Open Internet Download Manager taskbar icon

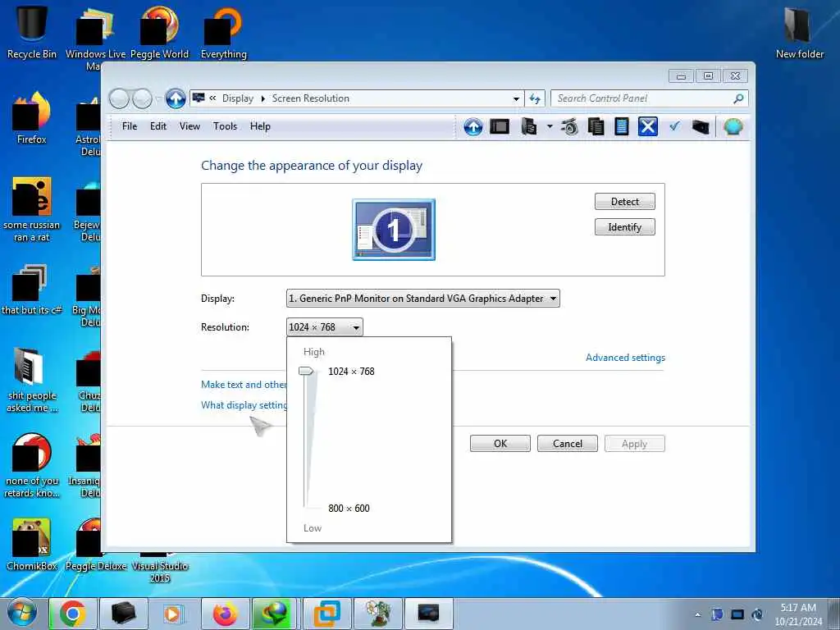(276, 614)
